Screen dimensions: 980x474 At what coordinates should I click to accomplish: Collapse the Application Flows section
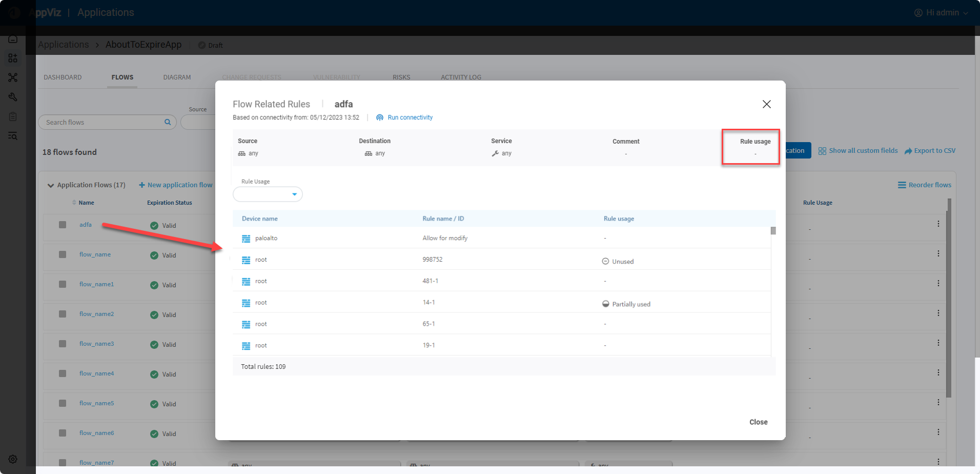pos(51,185)
